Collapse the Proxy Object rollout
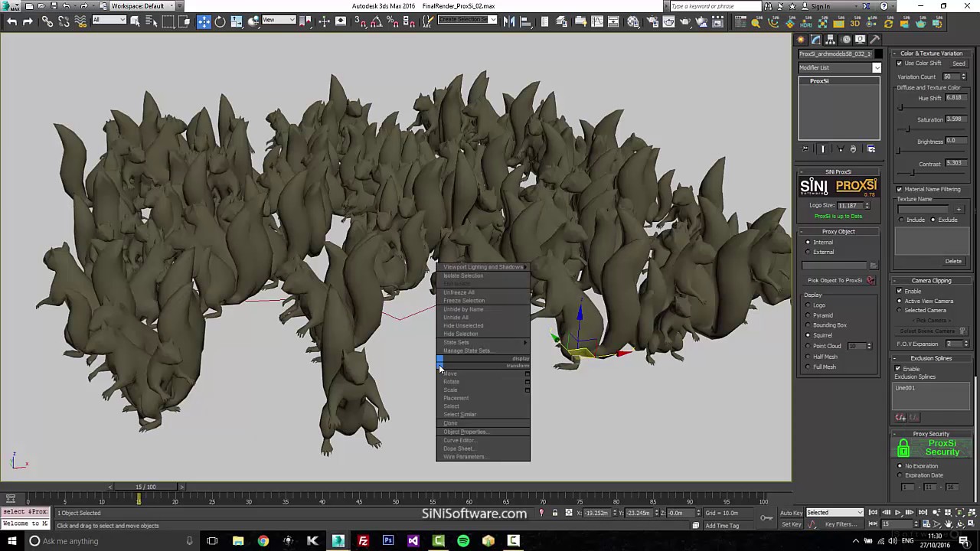980x551 pixels. coord(838,232)
